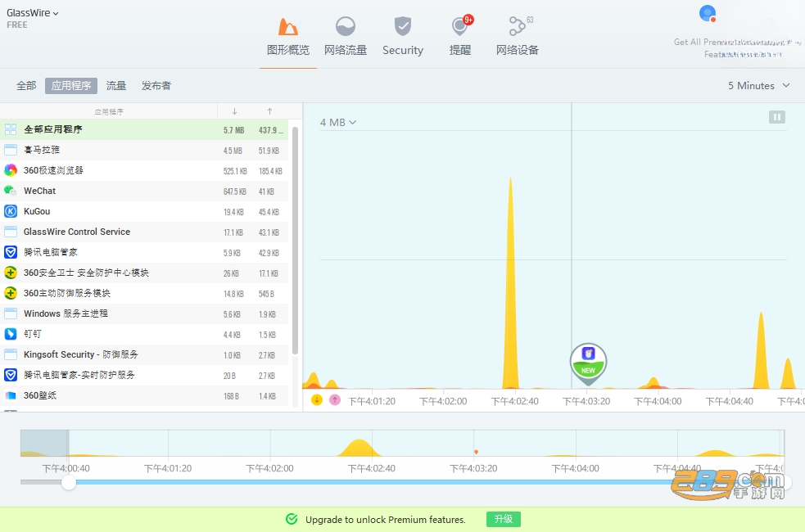The width and height of the screenshot is (805, 532).
Task: Click the 喜马拉雅 window icon
Action: [x=11, y=150]
